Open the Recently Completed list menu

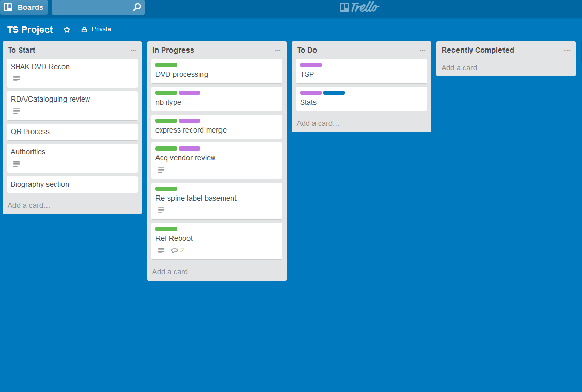click(x=567, y=51)
